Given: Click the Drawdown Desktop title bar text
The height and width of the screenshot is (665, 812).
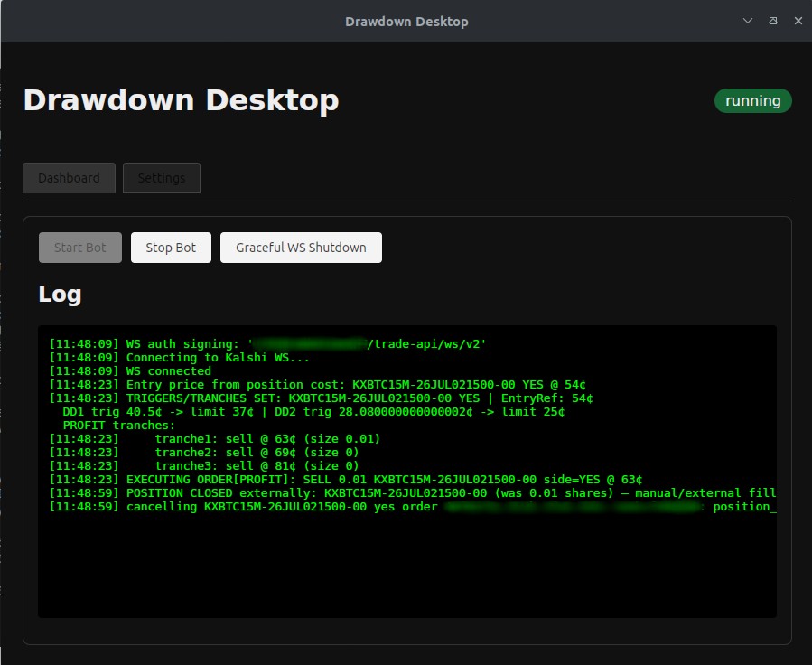Looking at the screenshot, I should coord(406,22).
